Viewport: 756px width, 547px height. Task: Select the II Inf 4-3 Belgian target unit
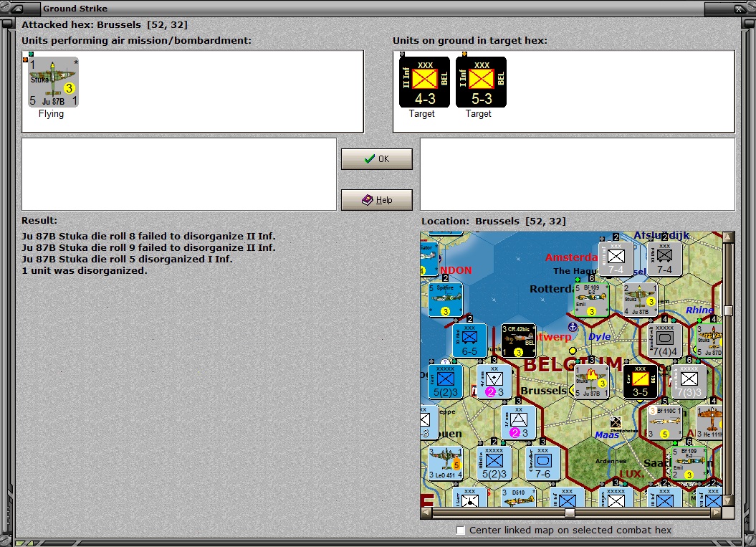tap(424, 82)
